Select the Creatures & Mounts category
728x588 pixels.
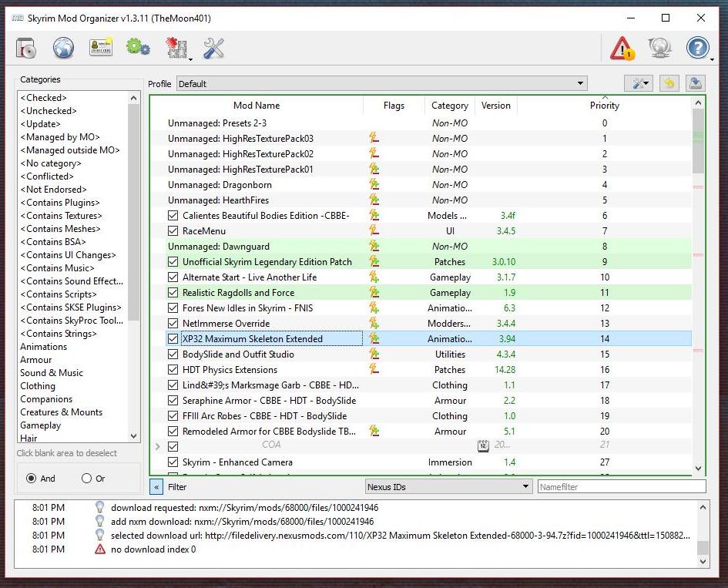click(x=61, y=412)
